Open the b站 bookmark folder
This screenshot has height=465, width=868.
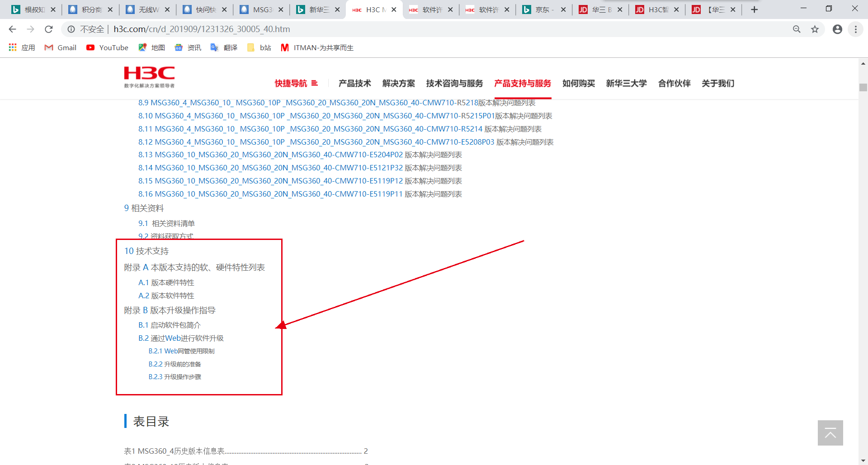259,47
